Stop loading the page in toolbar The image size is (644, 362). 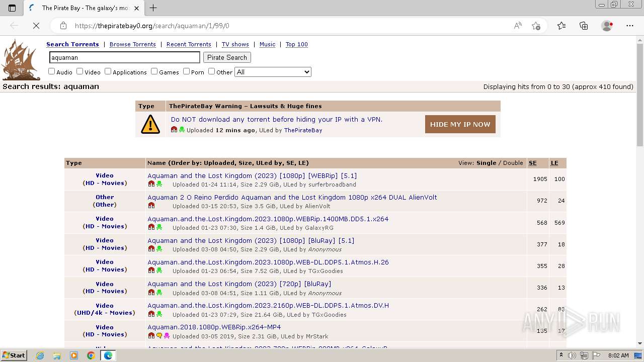coord(36,26)
